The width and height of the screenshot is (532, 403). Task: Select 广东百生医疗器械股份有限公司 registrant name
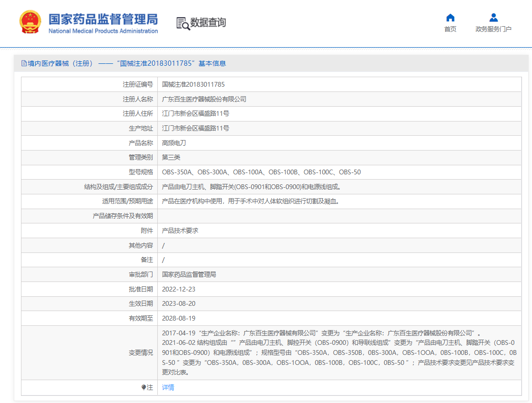coord(204,99)
